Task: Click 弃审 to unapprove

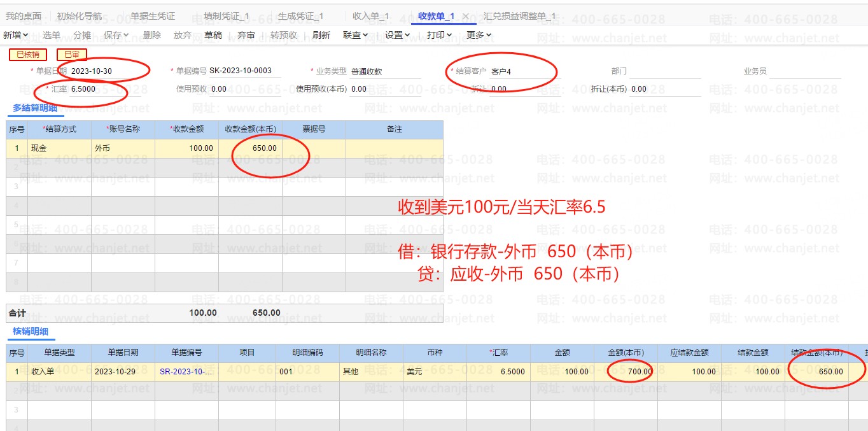Action: pos(246,35)
